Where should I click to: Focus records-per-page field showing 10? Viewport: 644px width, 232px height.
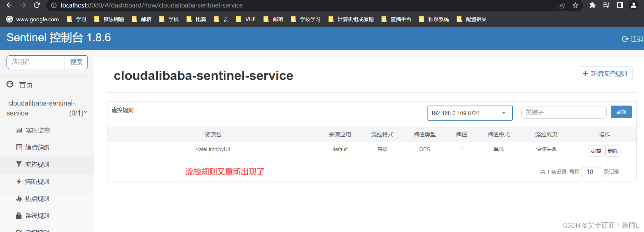tap(591, 172)
